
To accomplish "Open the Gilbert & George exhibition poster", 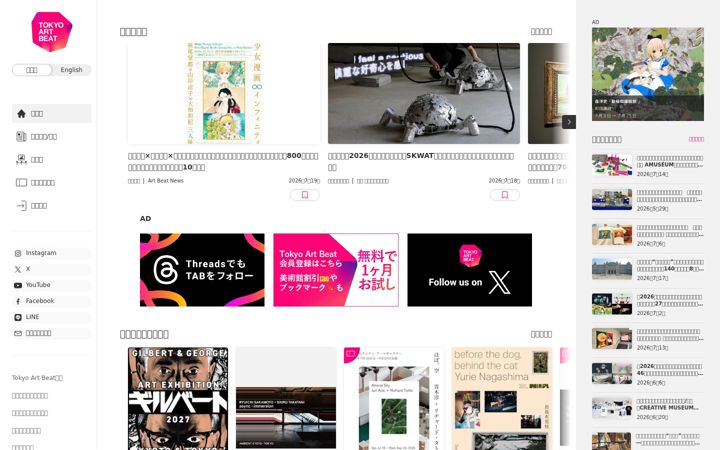I will [178, 399].
